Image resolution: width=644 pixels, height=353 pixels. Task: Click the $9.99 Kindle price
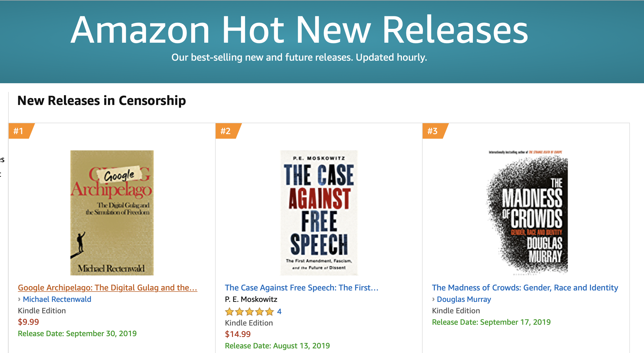pos(28,322)
